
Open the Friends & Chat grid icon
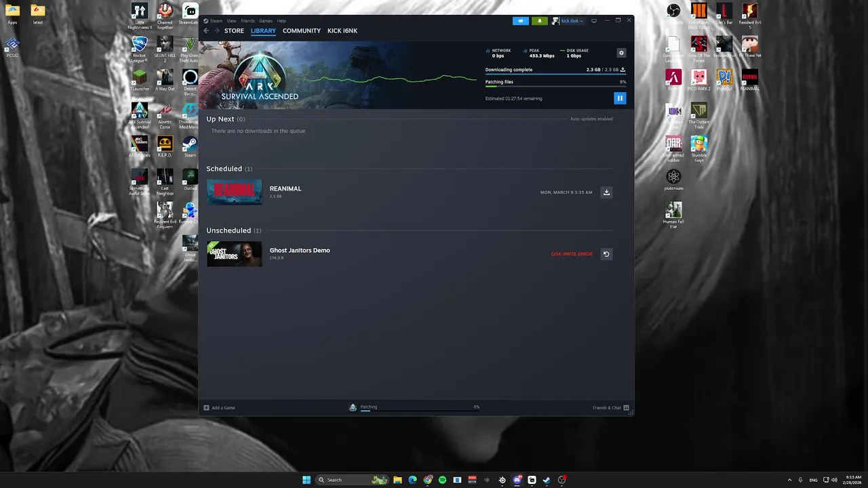(626, 408)
